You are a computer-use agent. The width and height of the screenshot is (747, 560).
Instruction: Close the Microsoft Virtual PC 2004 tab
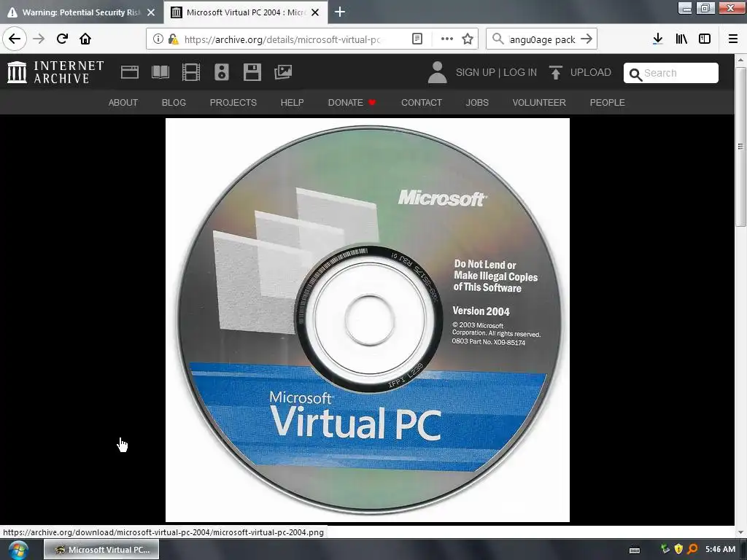point(315,12)
